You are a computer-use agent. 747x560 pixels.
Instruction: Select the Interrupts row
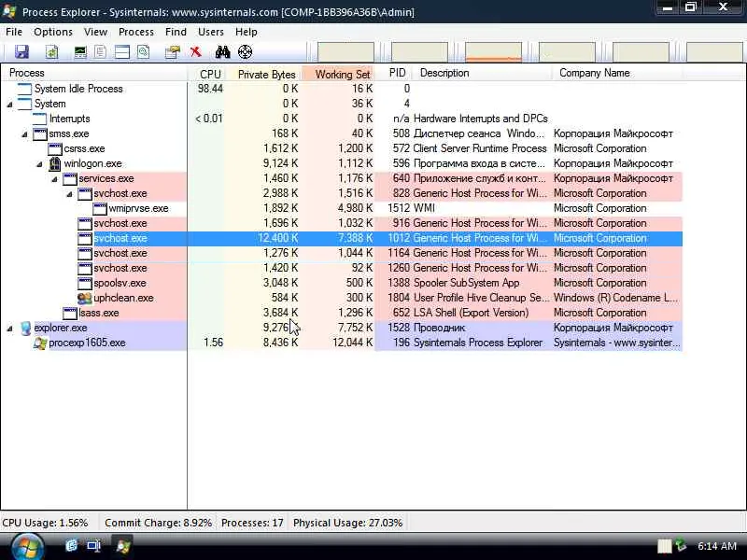(x=342, y=119)
